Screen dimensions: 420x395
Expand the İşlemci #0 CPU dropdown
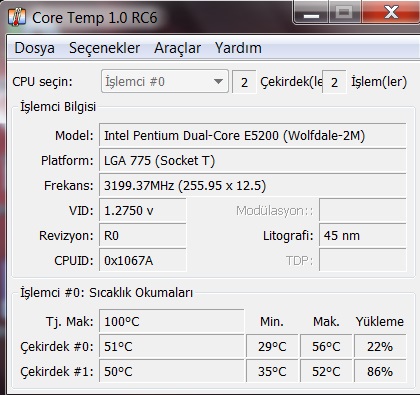165,81
